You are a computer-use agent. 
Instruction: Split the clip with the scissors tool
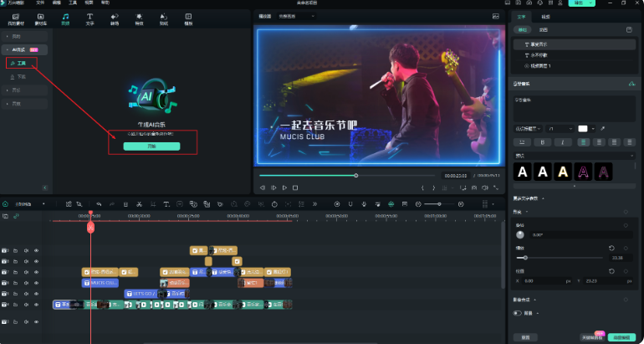coord(139,204)
